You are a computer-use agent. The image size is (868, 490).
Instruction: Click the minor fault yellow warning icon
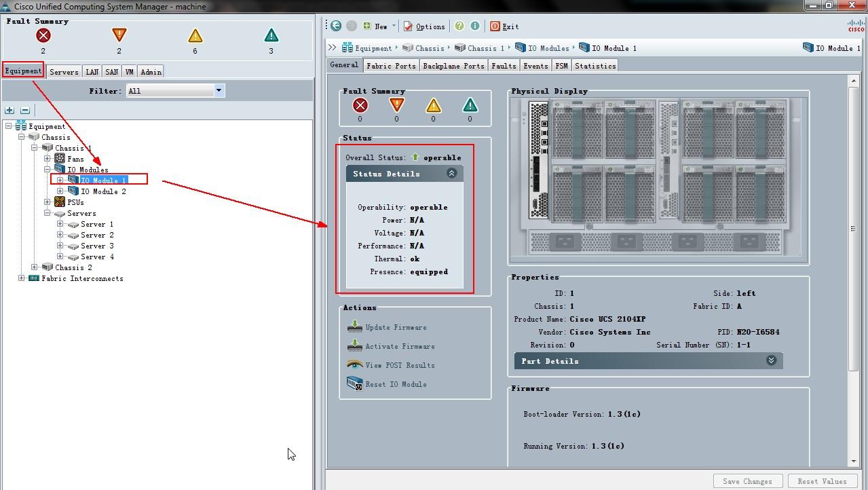click(x=195, y=35)
